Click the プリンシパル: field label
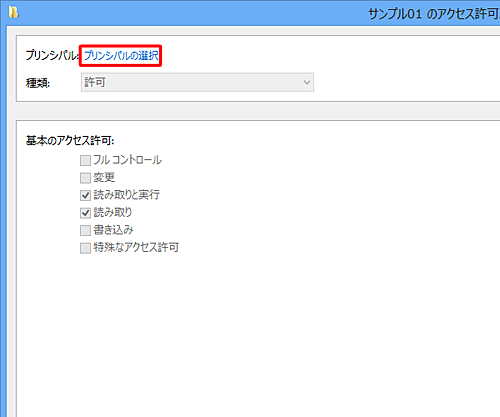The height and width of the screenshot is (417, 500). [52, 55]
